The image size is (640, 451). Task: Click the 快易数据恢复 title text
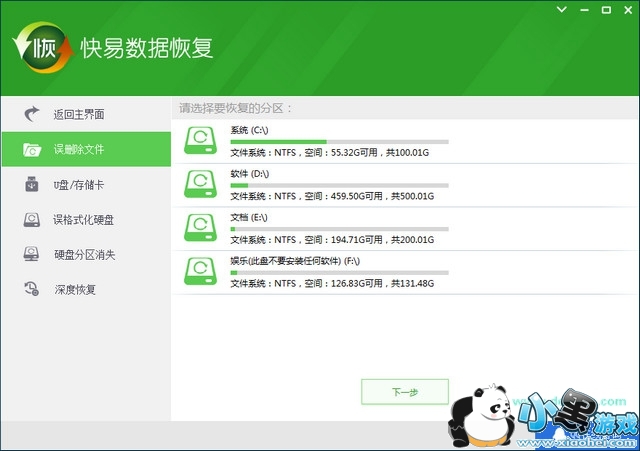pos(147,48)
